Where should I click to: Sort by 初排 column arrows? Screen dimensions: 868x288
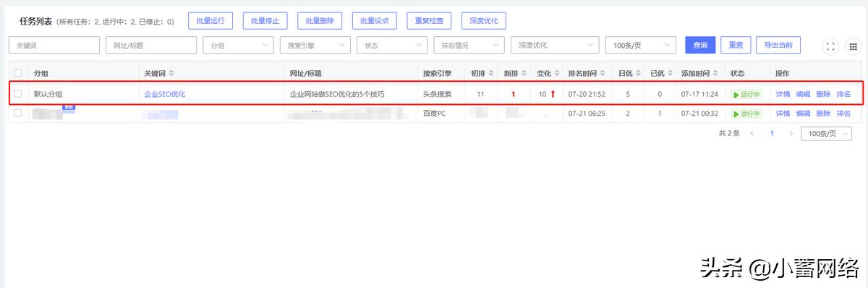coord(490,73)
